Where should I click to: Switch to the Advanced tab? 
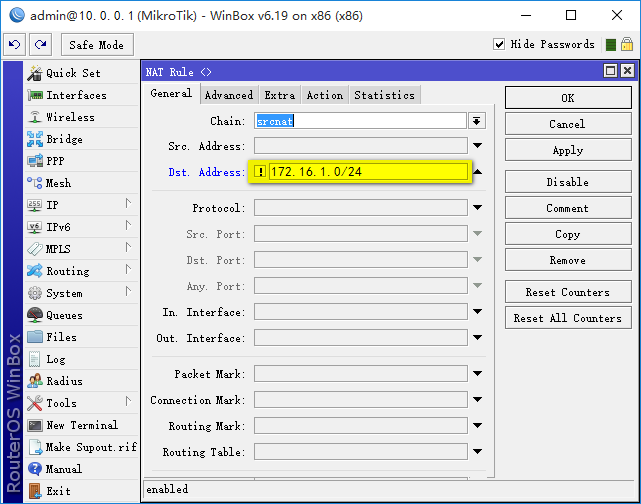[x=229, y=95]
